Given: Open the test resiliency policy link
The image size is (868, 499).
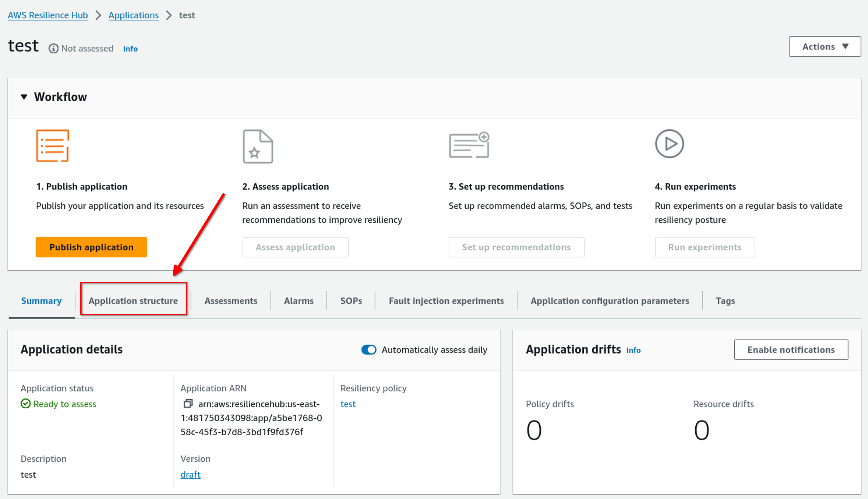Looking at the screenshot, I should pos(348,404).
